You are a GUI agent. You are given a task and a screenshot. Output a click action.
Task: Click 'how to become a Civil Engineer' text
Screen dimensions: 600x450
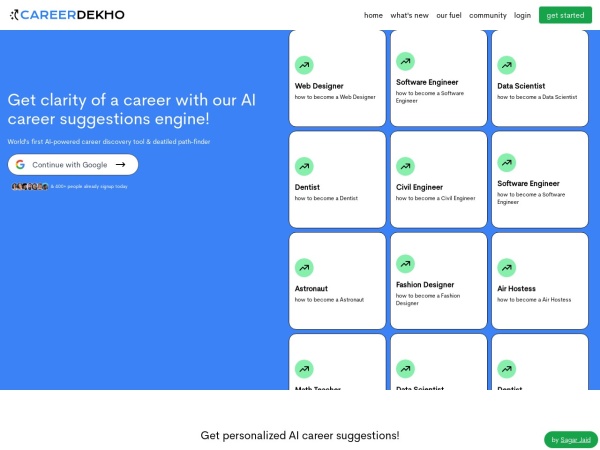435,198
